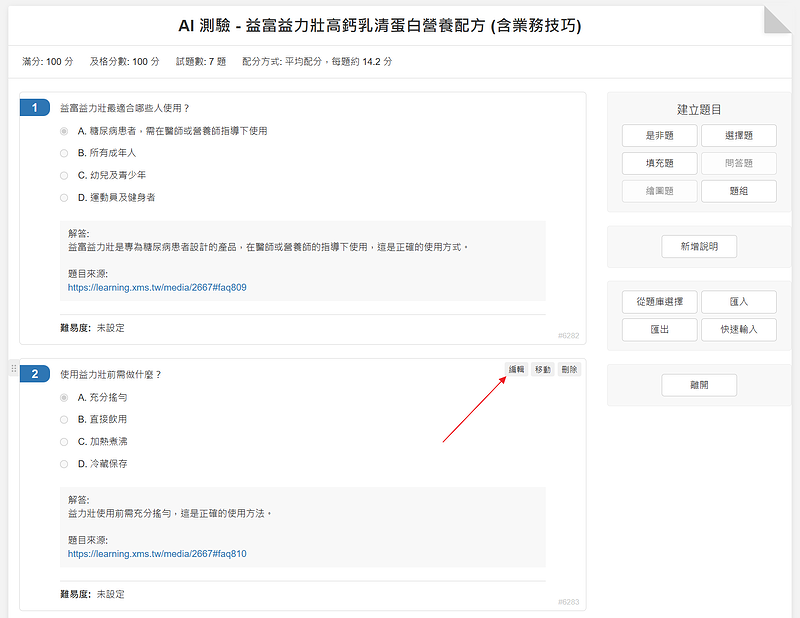The width and height of the screenshot is (800, 618).
Task: Select option D 冷藏保存 radio button
Action: pos(65,464)
